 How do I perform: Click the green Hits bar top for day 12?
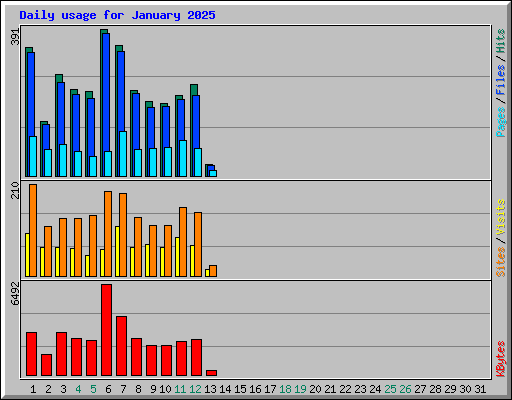[x=194, y=89]
